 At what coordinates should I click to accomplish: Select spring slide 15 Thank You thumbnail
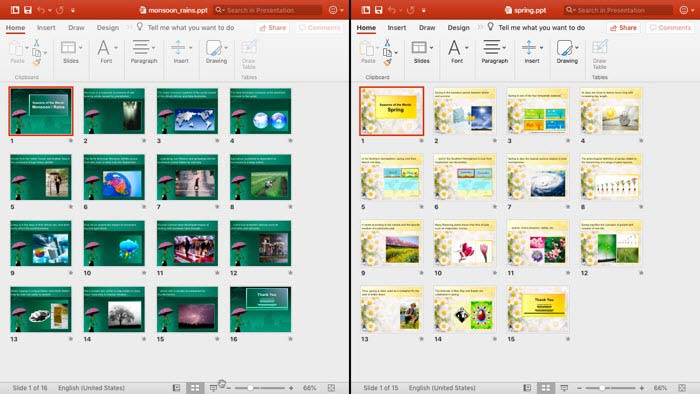click(538, 309)
